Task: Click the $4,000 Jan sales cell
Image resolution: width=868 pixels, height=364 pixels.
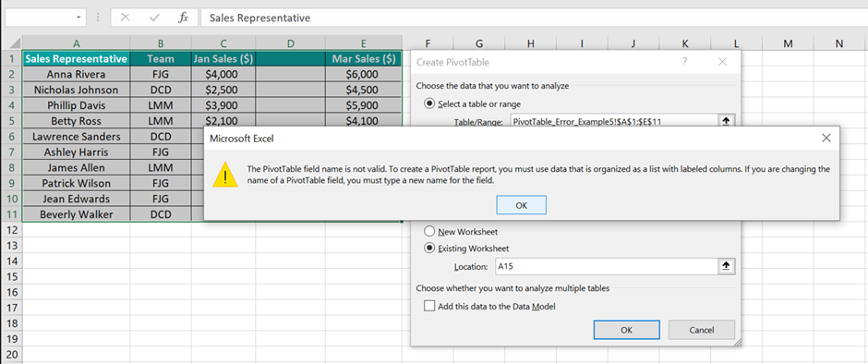Action: click(x=223, y=74)
